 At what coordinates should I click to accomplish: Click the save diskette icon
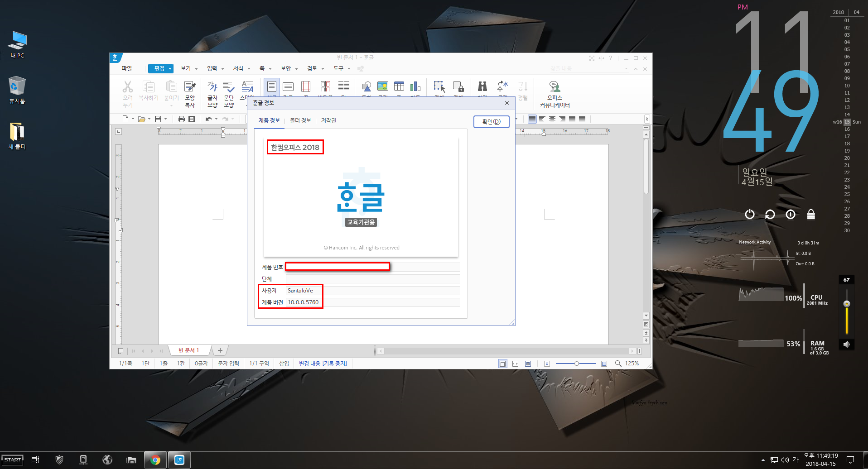(158, 119)
